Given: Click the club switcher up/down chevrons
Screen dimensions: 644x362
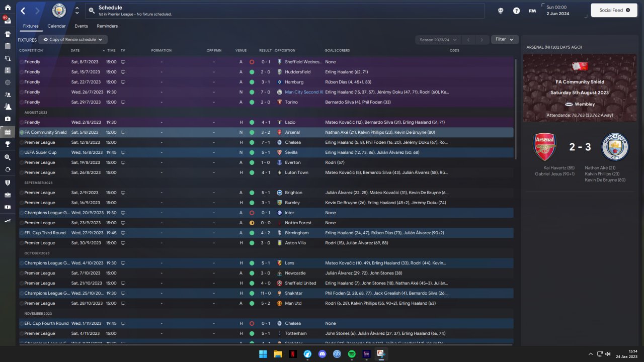Looking at the screenshot, I should 76,10.
